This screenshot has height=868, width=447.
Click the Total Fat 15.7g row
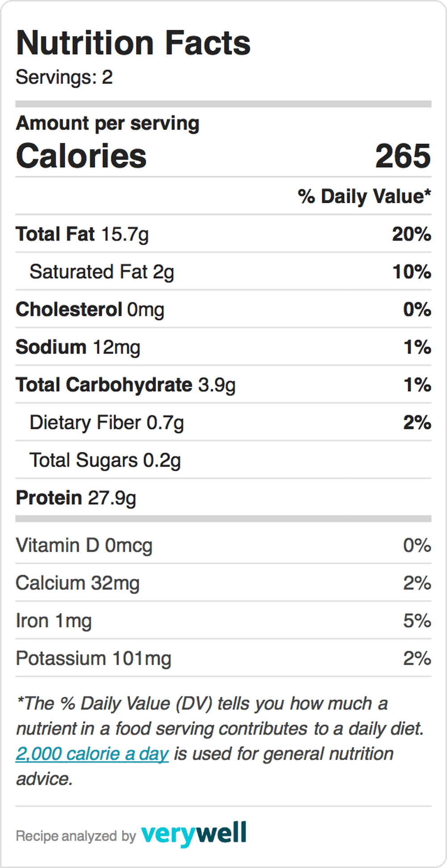coord(223,234)
